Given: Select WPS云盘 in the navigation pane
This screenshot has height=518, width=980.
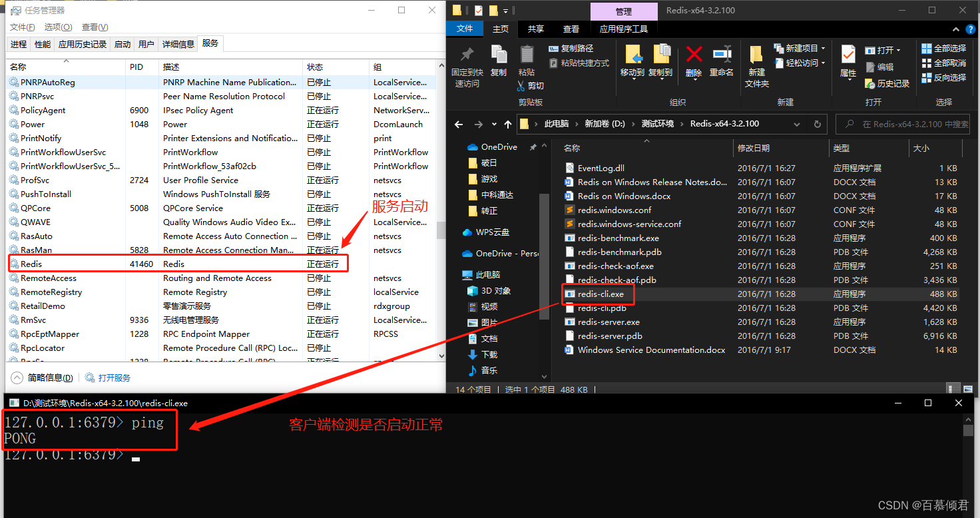Looking at the screenshot, I should [x=486, y=232].
